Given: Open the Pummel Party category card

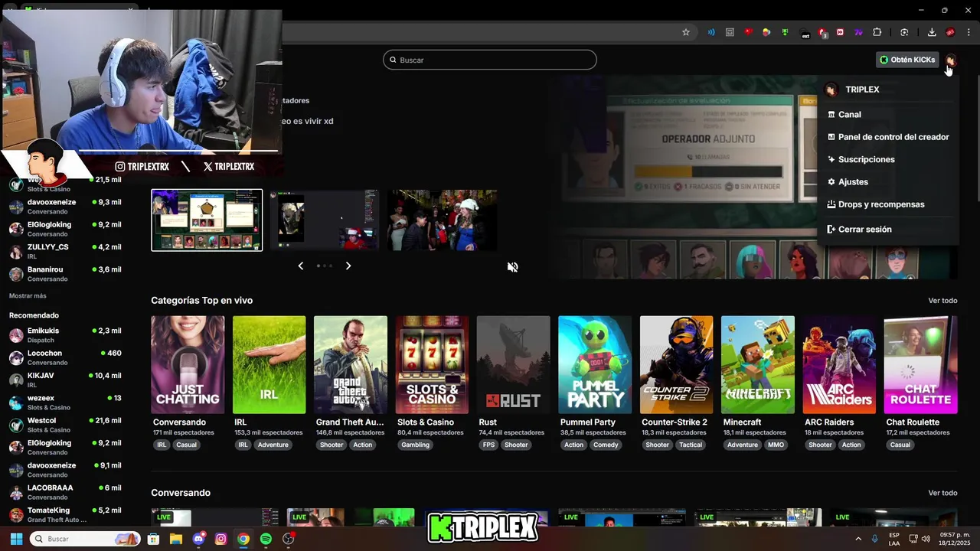Looking at the screenshot, I should [x=595, y=365].
